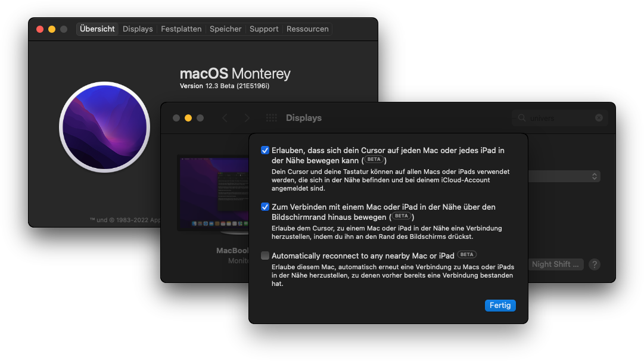This screenshot has width=644, height=361.
Task: Click the magnifying glass search icon
Action: 522,118
